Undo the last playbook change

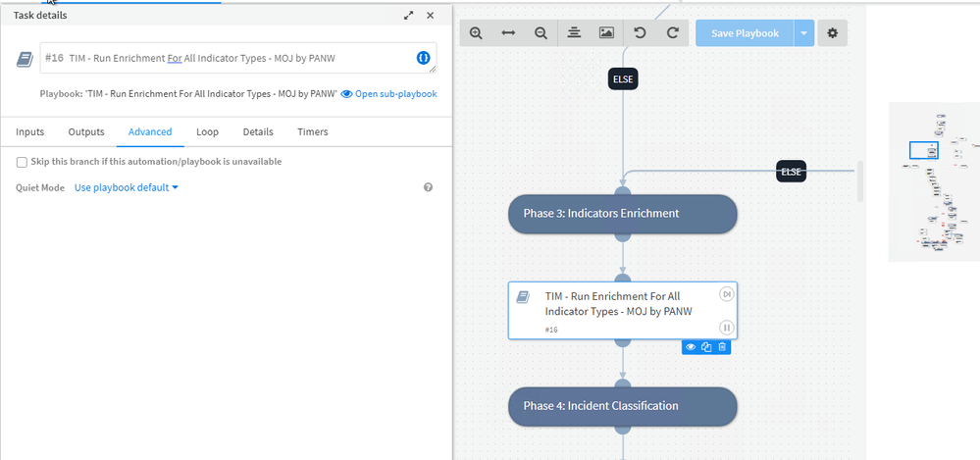pos(640,33)
